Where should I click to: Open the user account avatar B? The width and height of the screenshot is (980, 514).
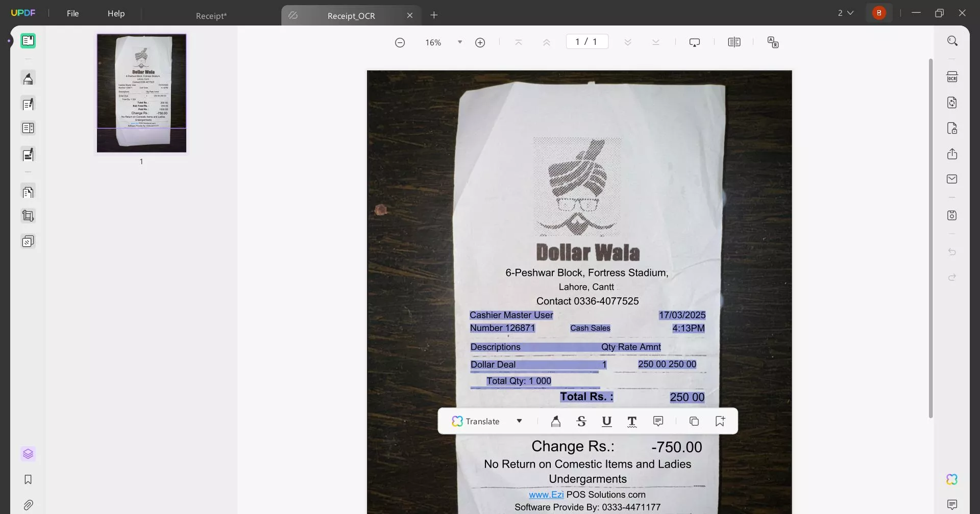(x=879, y=13)
